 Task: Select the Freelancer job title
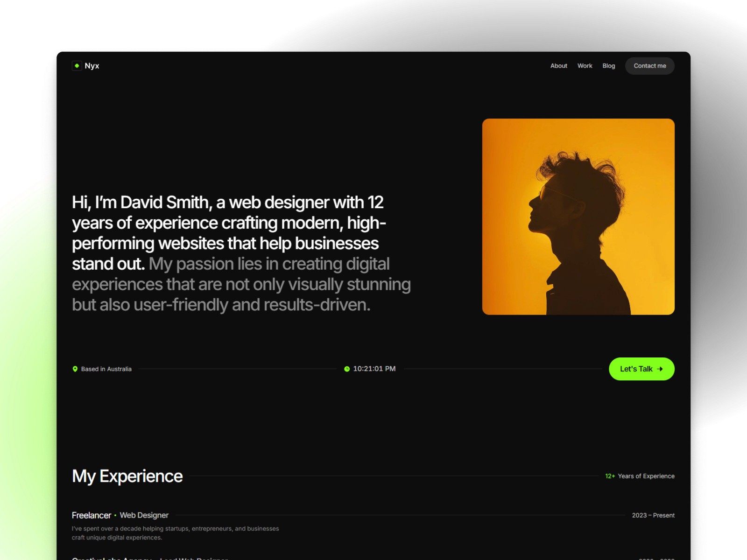(x=92, y=515)
